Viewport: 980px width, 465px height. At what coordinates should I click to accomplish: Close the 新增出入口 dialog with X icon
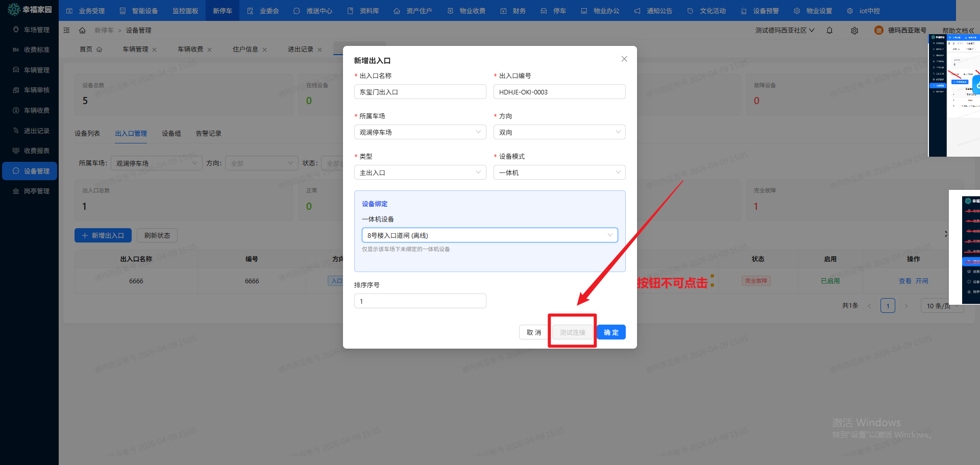click(x=624, y=59)
